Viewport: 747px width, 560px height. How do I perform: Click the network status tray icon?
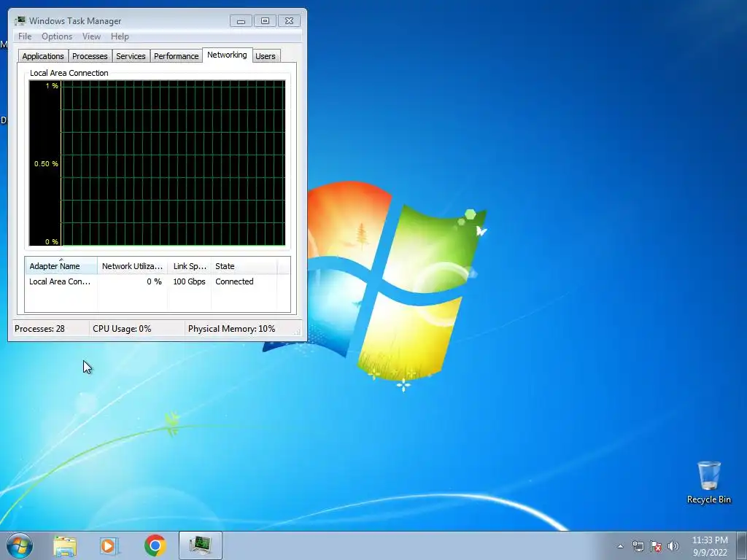click(638, 546)
